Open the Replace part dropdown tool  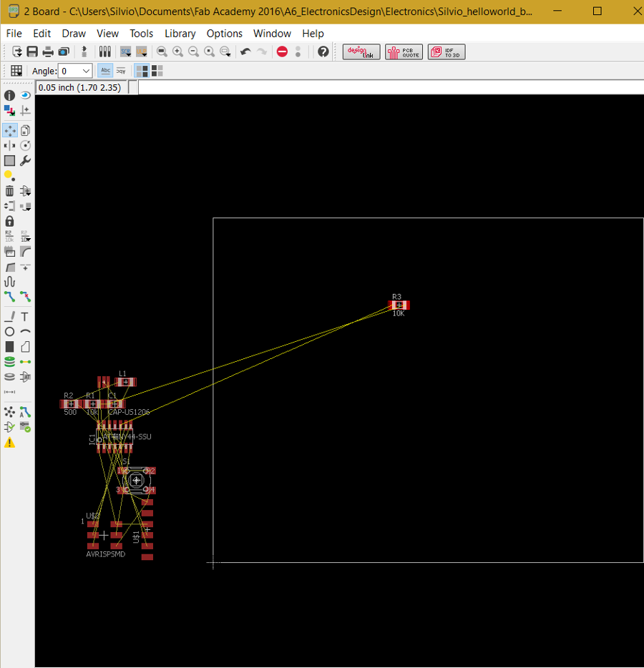[x=26, y=207]
